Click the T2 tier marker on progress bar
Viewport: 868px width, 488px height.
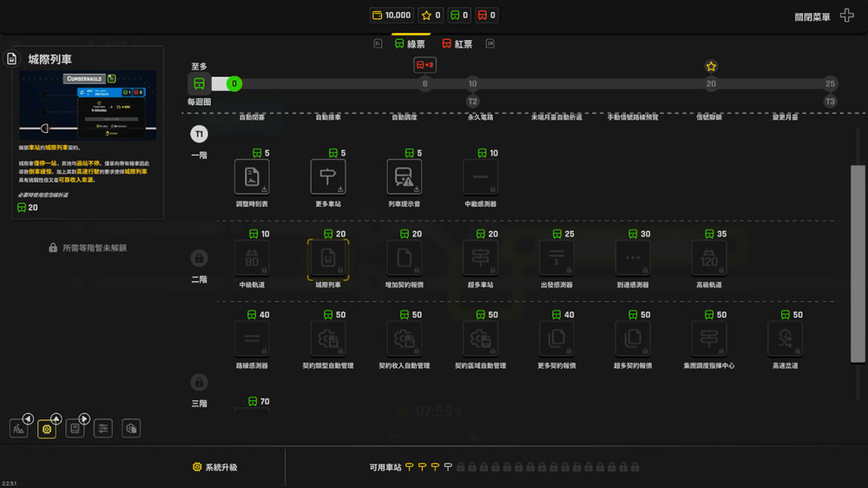tap(472, 102)
